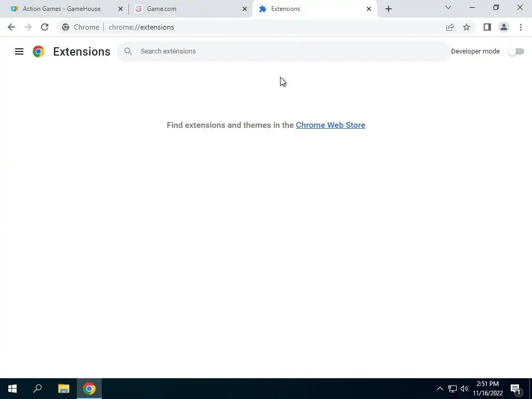Open the Chrome Web Store link
This screenshot has width=532, height=399.
[330, 125]
